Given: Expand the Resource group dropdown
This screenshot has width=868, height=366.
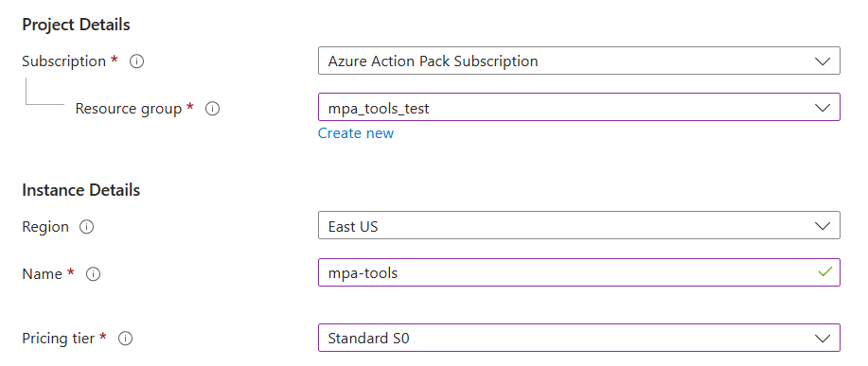Looking at the screenshot, I should pos(579,107).
